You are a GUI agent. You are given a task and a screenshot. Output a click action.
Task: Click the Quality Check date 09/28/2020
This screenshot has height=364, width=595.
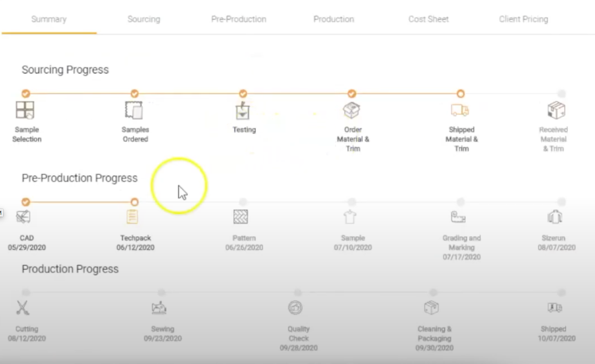[299, 348]
